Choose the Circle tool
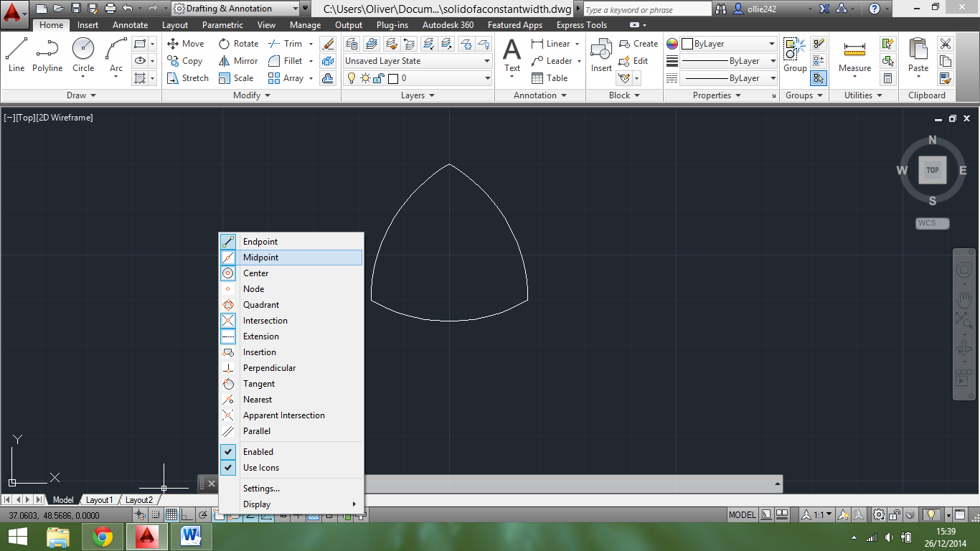This screenshot has height=551, width=980. [x=83, y=56]
